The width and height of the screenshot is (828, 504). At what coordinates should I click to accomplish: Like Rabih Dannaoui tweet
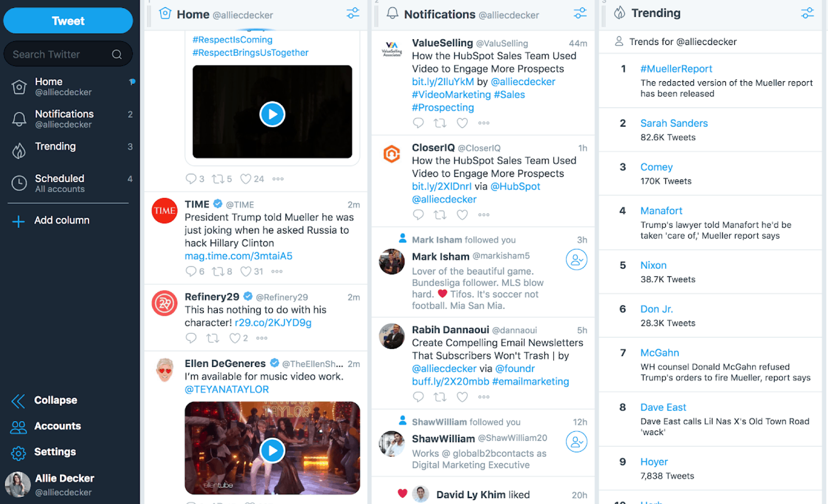pyautogui.click(x=462, y=397)
